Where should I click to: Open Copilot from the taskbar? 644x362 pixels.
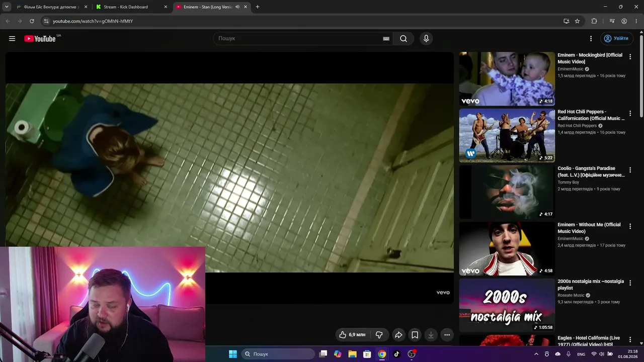point(338,354)
